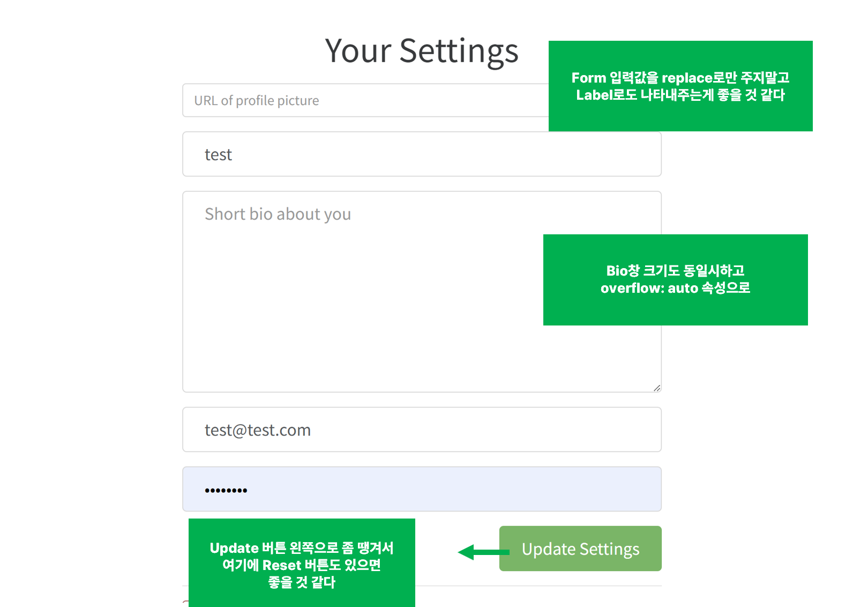
Task: Select the email field with test@test.com
Action: point(422,430)
